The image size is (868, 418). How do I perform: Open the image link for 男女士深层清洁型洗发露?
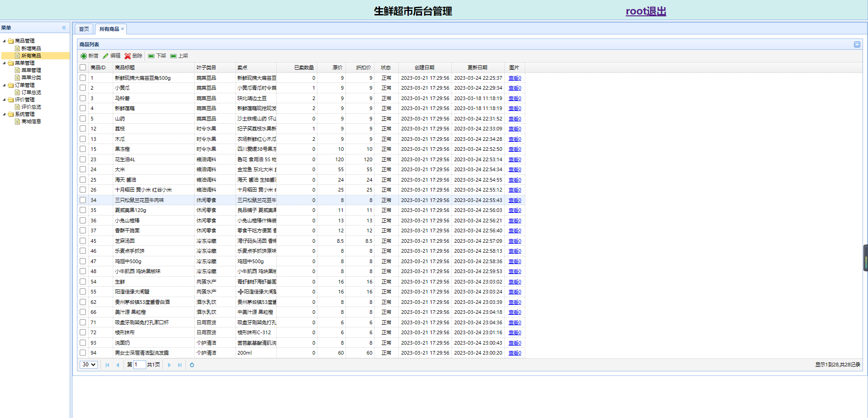[x=515, y=353]
